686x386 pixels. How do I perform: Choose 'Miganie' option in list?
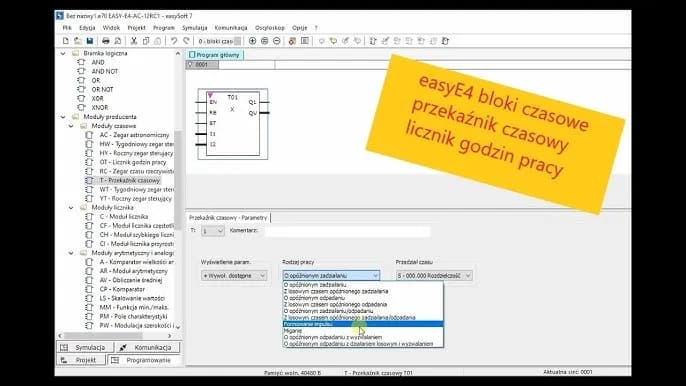363,331
